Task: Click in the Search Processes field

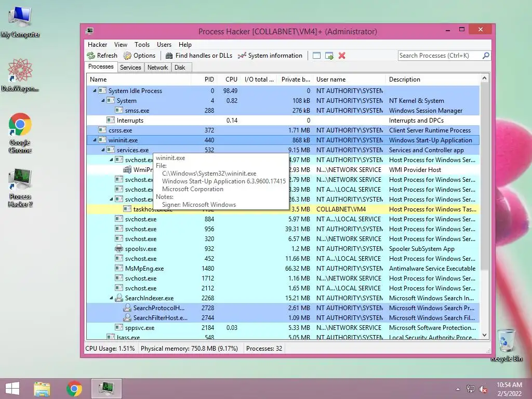Action: tap(440, 55)
